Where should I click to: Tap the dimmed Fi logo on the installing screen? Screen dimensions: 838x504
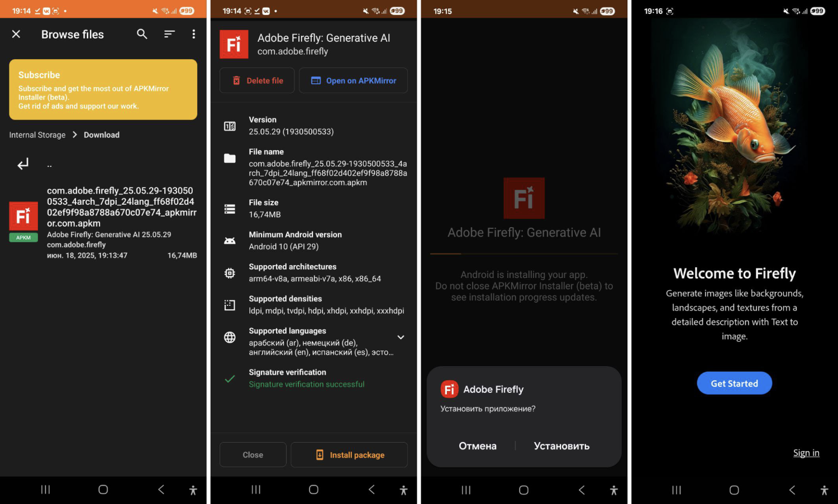click(524, 198)
